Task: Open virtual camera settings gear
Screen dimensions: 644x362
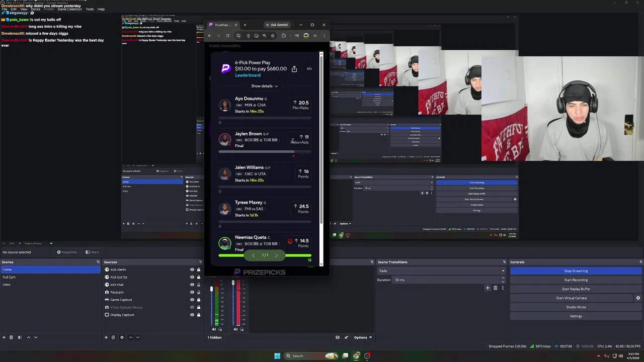Action: tap(638, 298)
